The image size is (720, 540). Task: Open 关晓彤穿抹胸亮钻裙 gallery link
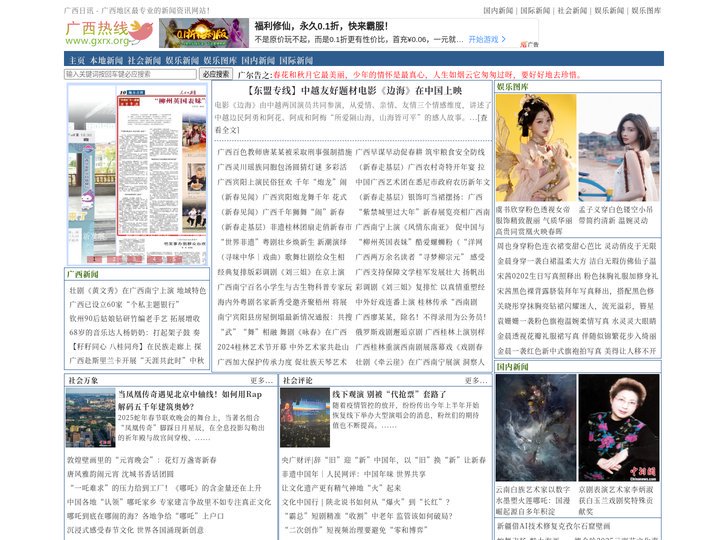pos(576,306)
